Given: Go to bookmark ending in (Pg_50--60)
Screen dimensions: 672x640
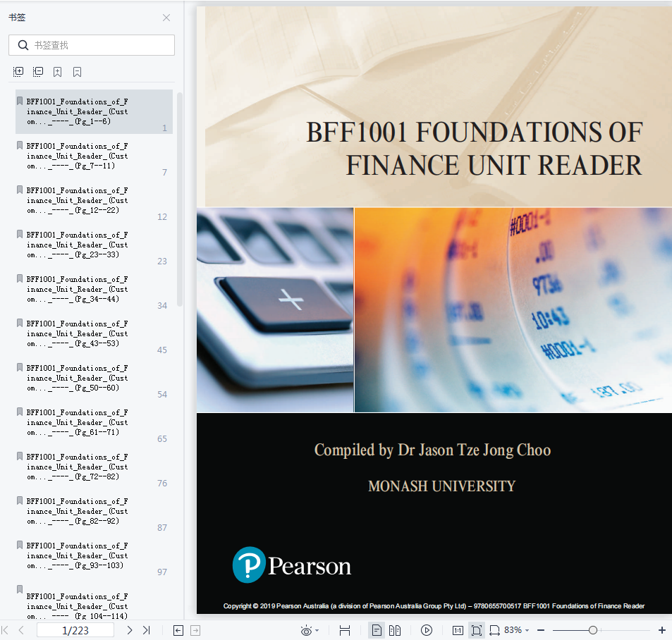Looking at the screenshot, I should pyautogui.click(x=94, y=378).
